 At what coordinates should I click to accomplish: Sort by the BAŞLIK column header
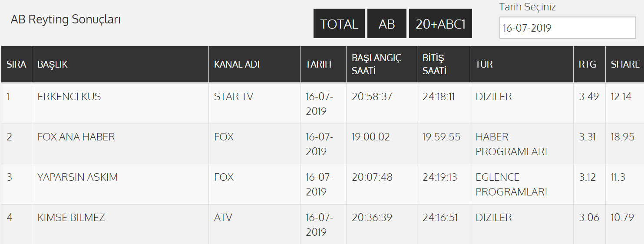[x=53, y=65]
